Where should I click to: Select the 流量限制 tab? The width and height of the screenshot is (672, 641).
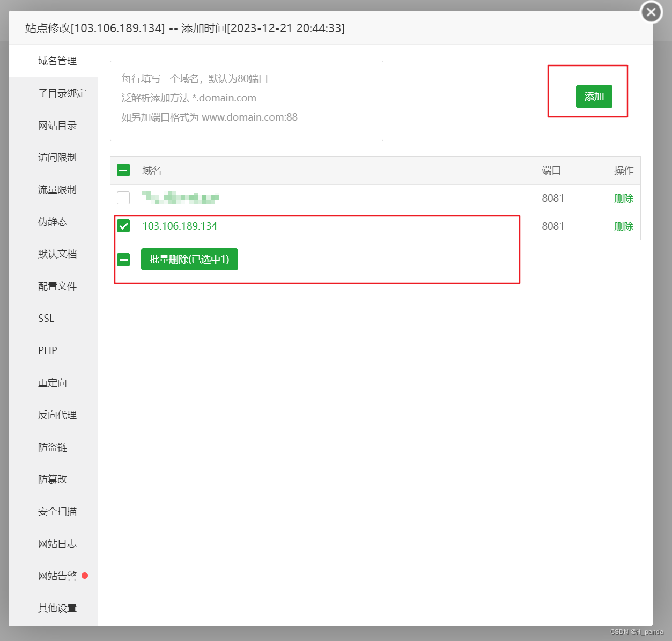[53, 189]
